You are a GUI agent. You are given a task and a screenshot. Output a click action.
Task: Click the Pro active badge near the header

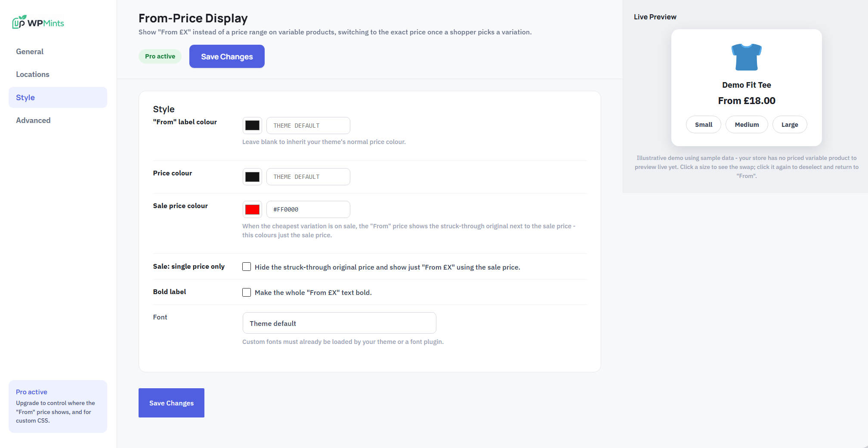pyautogui.click(x=160, y=56)
